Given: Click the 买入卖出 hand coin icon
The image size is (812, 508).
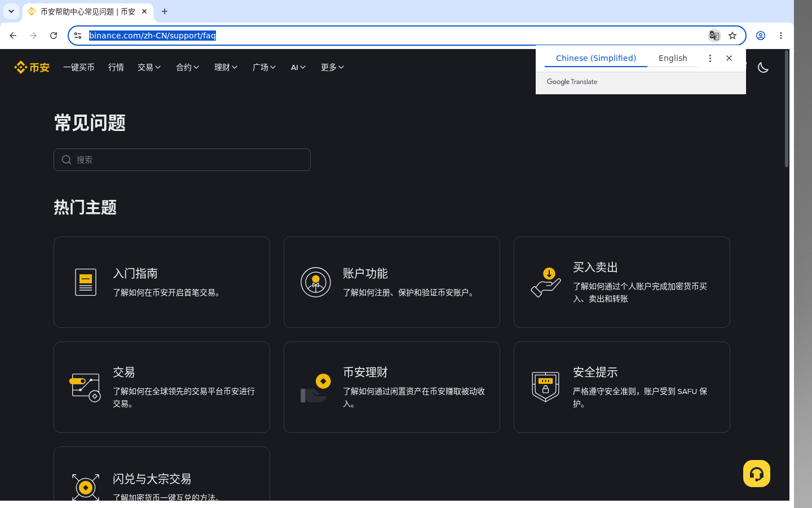Looking at the screenshot, I should [546, 282].
